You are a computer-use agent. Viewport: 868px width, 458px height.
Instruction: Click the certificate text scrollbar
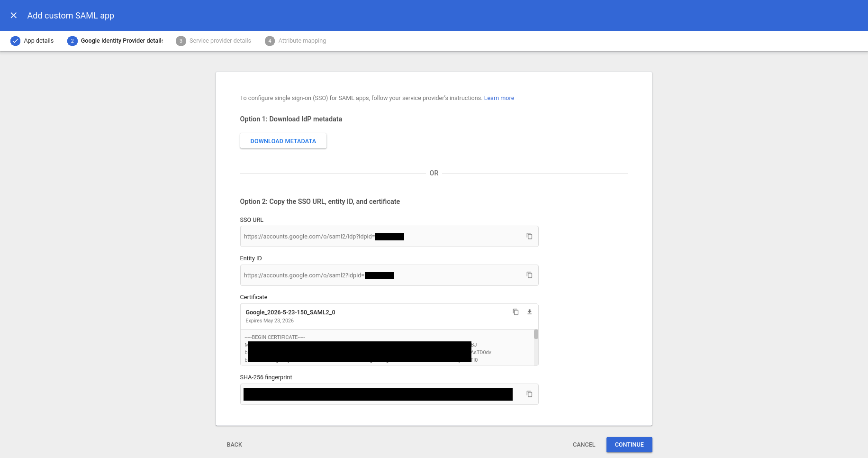[536, 335]
